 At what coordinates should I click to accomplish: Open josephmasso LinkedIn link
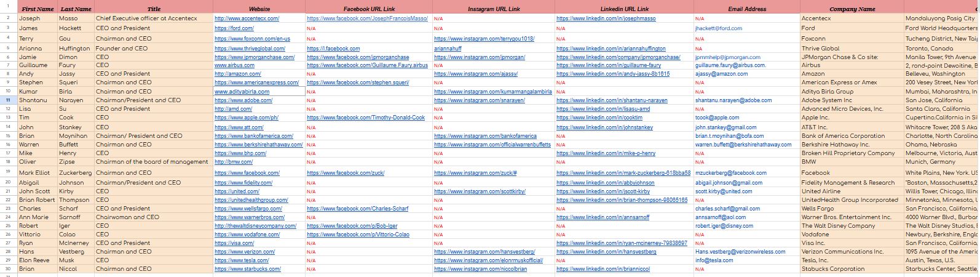[x=606, y=18]
